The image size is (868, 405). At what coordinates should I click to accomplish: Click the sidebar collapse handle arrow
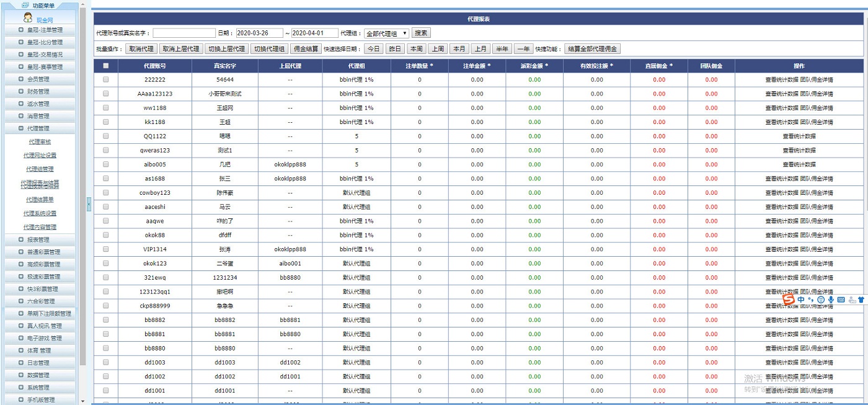(x=89, y=203)
